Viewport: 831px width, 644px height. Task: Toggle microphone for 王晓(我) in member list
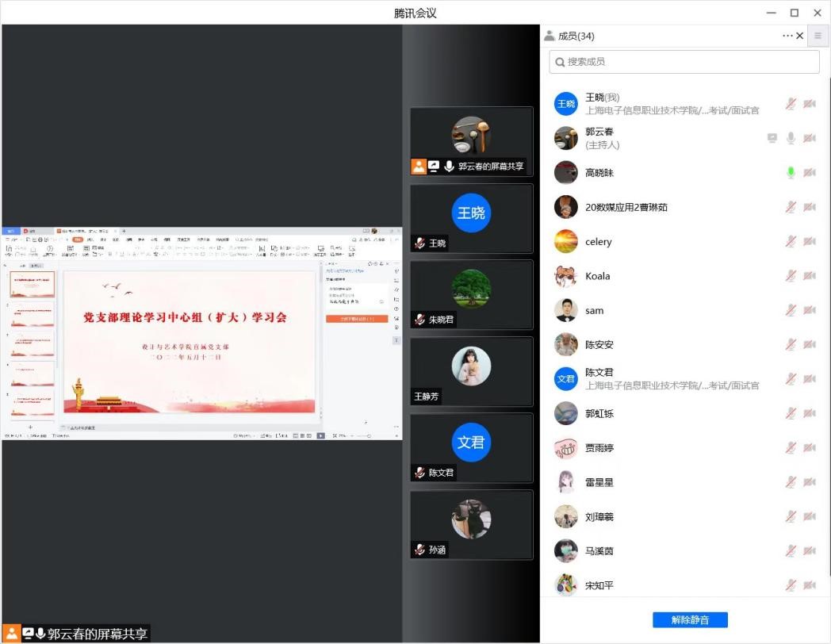[x=791, y=104]
